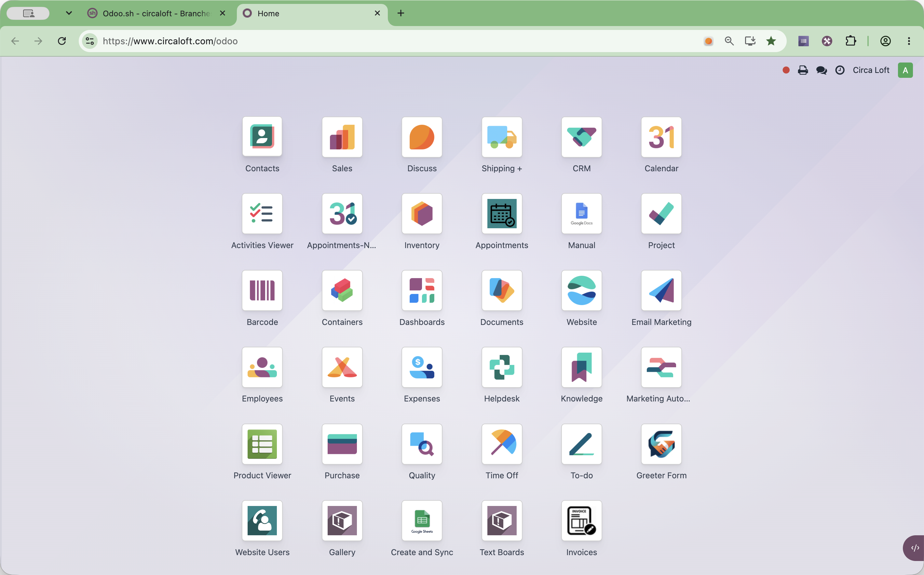Open the Quality app
The height and width of the screenshot is (575, 924).
[x=422, y=444]
